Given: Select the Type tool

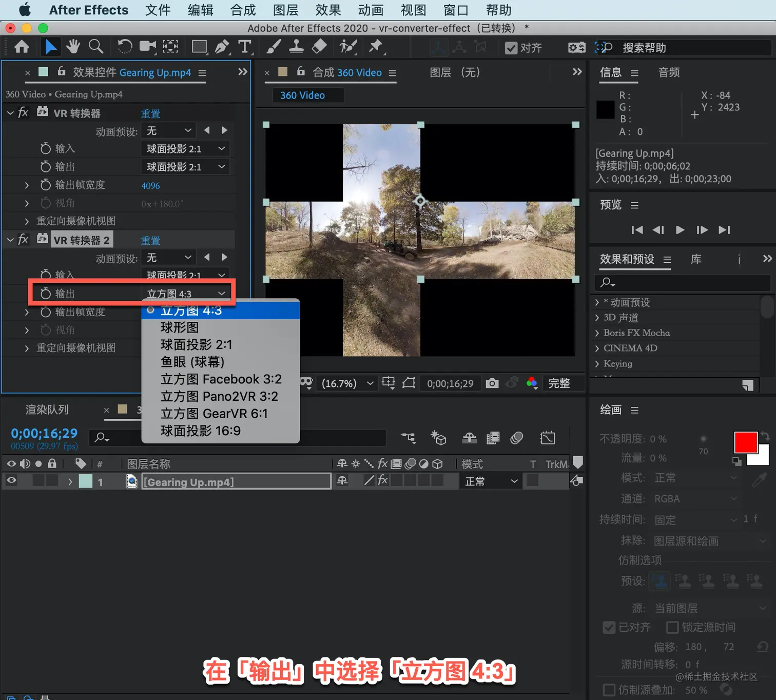Looking at the screenshot, I should tap(245, 47).
